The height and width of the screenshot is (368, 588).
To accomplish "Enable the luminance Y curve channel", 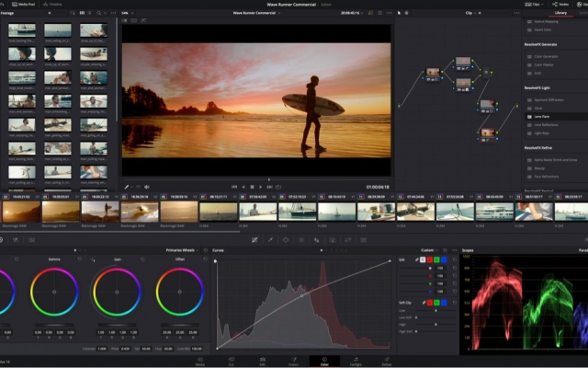I will point(423,259).
